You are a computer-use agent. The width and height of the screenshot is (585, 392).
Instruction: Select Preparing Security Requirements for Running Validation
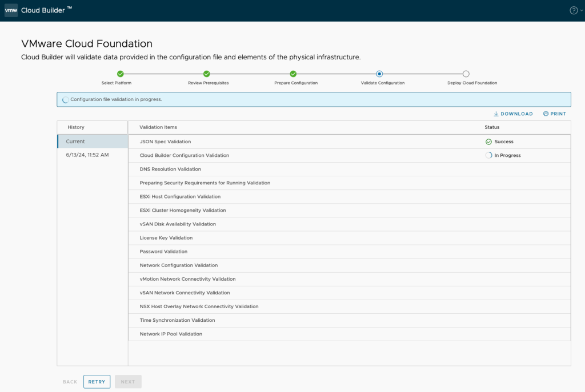[x=349, y=183]
